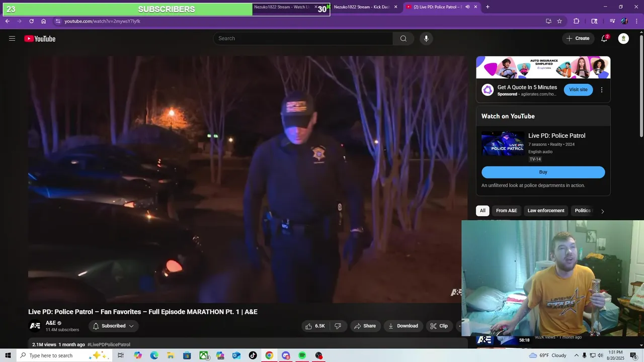Open the A&E channel avatar
The width and height of the screenshot is (644, 362).
tap(35, 326)
